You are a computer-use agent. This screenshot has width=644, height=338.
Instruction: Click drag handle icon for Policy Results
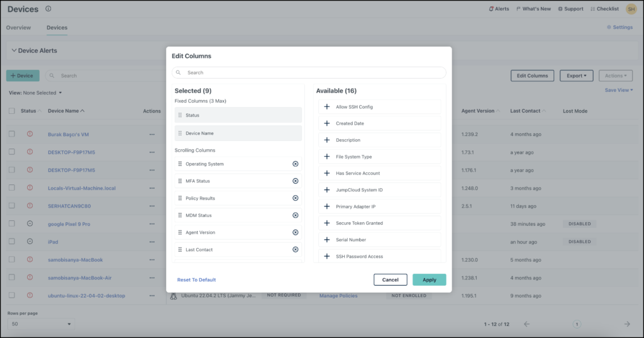click(180, 198)
